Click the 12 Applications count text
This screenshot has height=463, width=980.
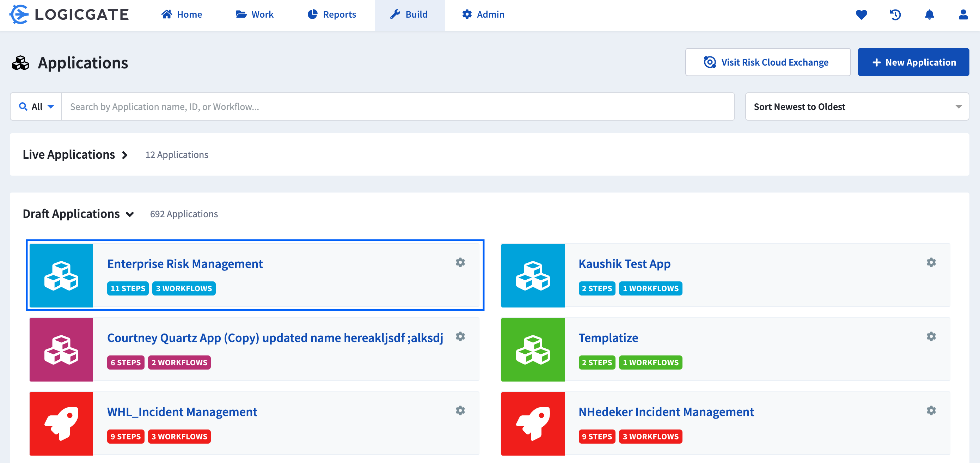[177, 155]
